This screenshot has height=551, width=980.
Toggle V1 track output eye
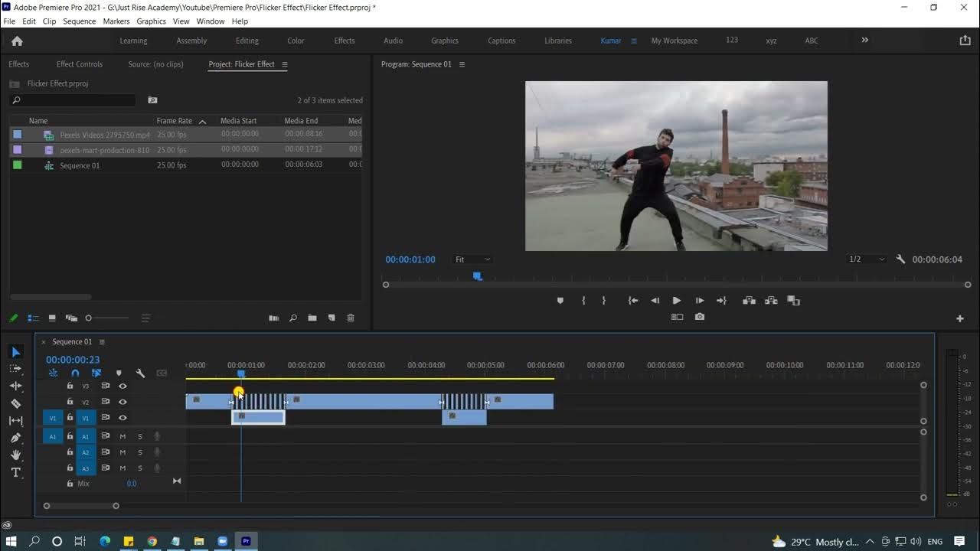click(122, 418)
